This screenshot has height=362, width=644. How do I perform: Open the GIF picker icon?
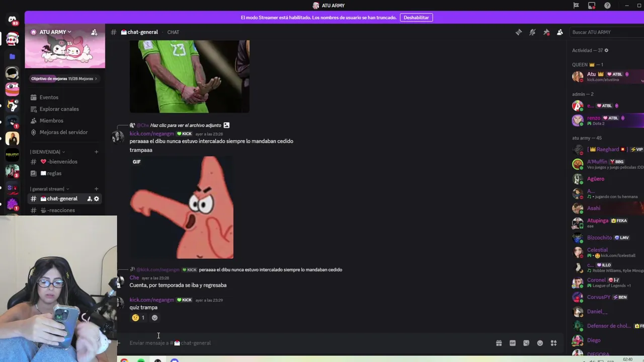[x=512, y=343]
